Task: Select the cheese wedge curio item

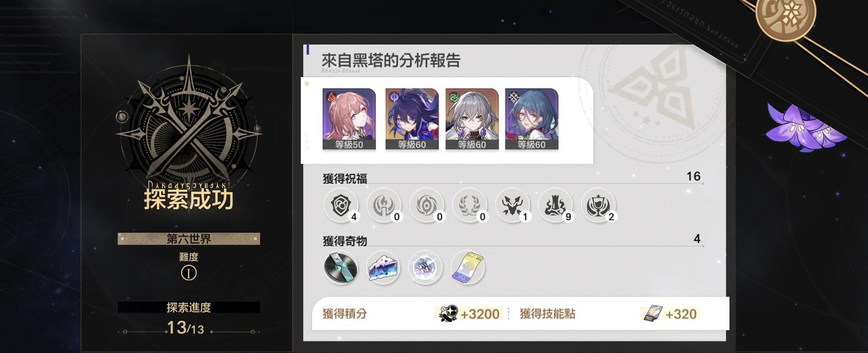Action: coord(383,268)
